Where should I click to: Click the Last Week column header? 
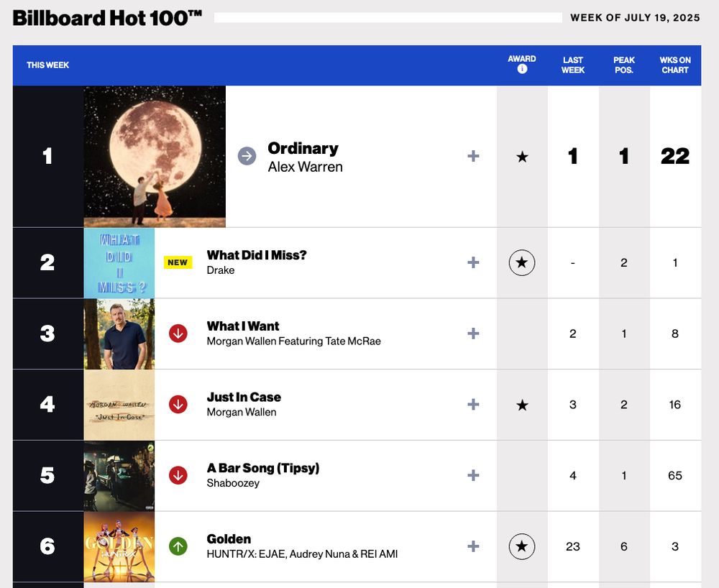coord(573,65)
